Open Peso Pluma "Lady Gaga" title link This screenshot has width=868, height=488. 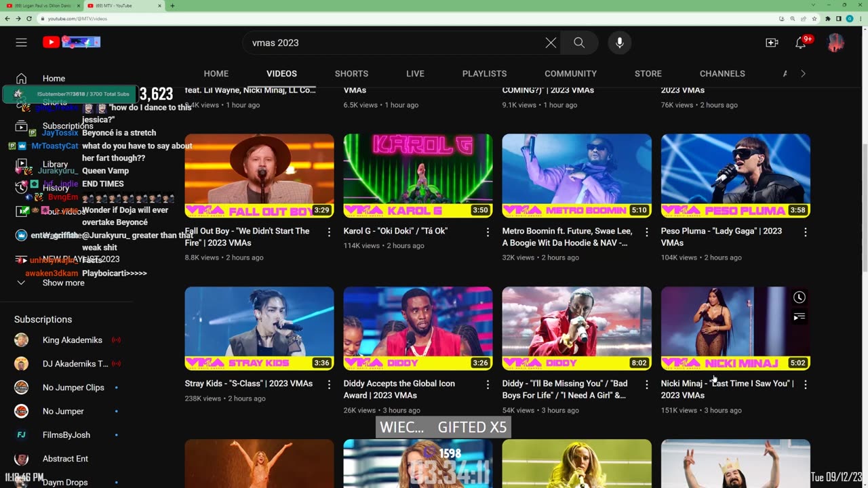click(x=721, y=237)
